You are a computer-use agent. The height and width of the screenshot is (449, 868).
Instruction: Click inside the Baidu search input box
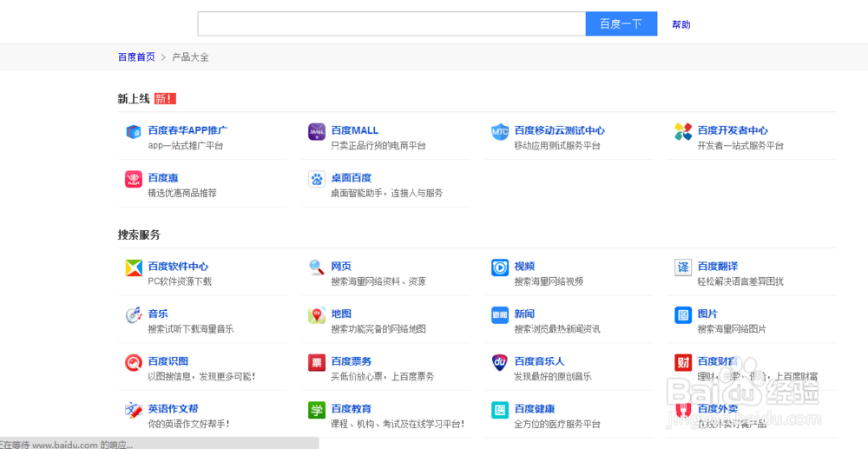point(391,23)
